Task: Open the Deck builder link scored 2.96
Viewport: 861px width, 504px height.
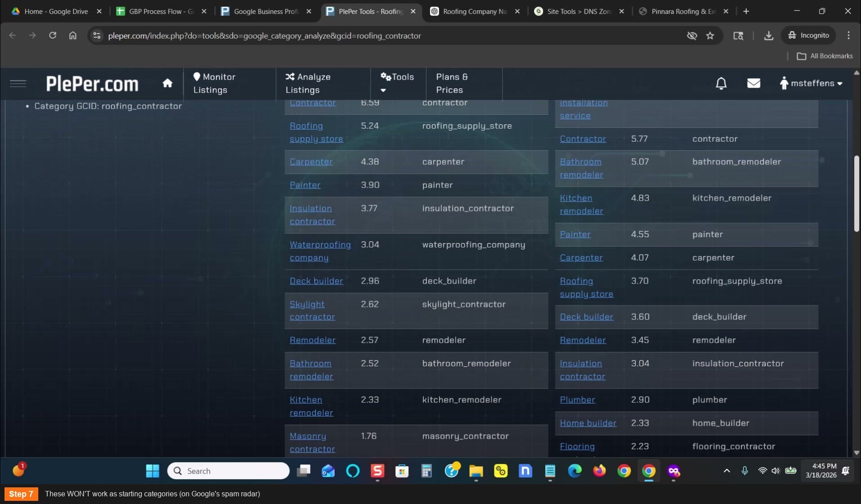Action: tap(316, 281)
